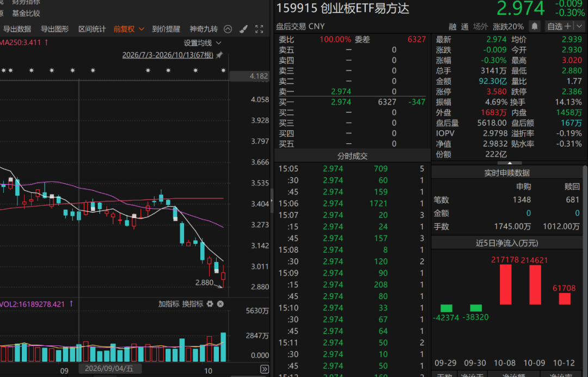Open the 设置均线 dropdown
588x377 pixels.
(x=203, y=42)
